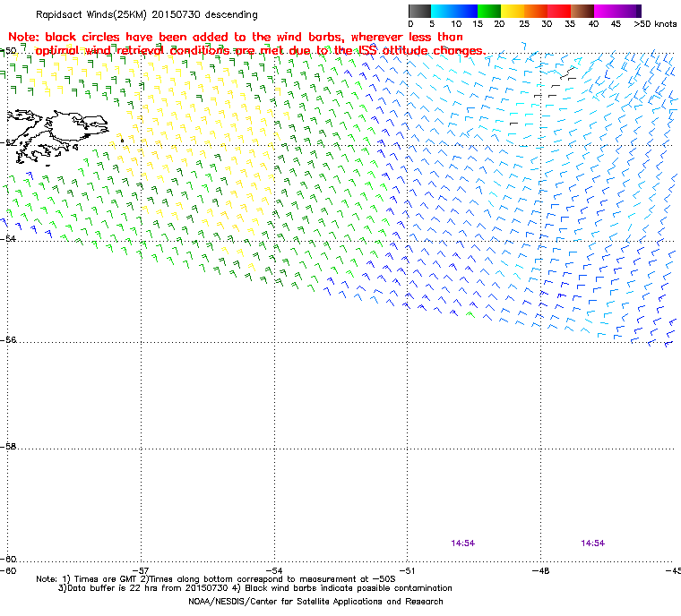Click the legend label '40'
Screen dimensions: 681x616
pyautogui.click(x=593, y=24)
